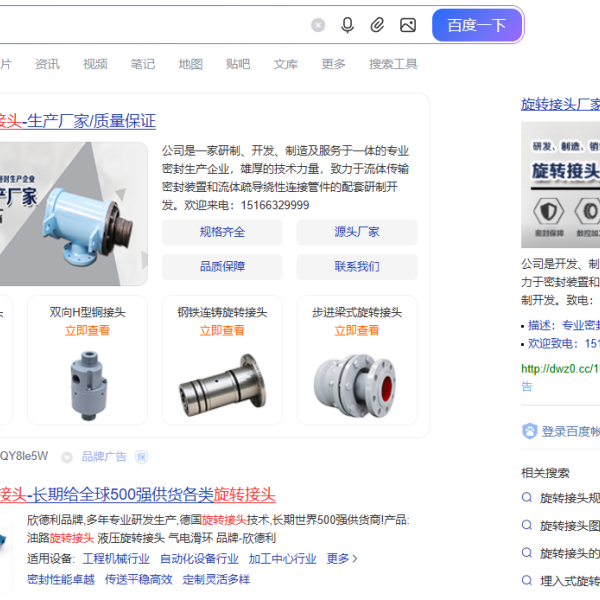Switch to the 文库 tab
The height and width of the screenshot is (600, 600).
pyautogui.click(x=286, y=64)
